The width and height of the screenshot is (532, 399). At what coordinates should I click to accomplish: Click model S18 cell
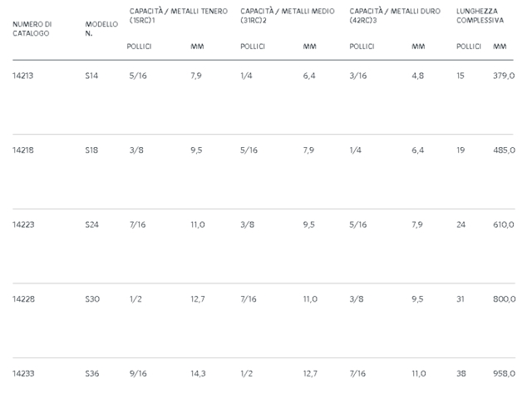(x=91, y=150)
